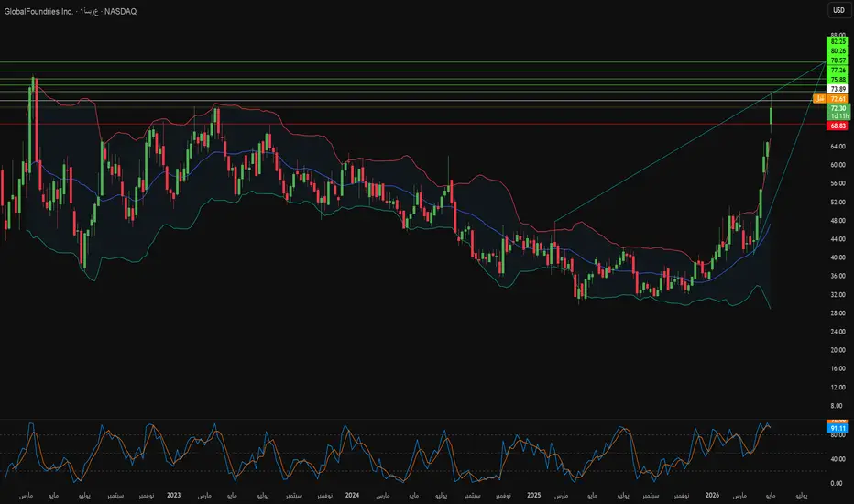The image size is (854, 504).
Task: Click the latest green candlestick near 72
Action: point(772,115)
